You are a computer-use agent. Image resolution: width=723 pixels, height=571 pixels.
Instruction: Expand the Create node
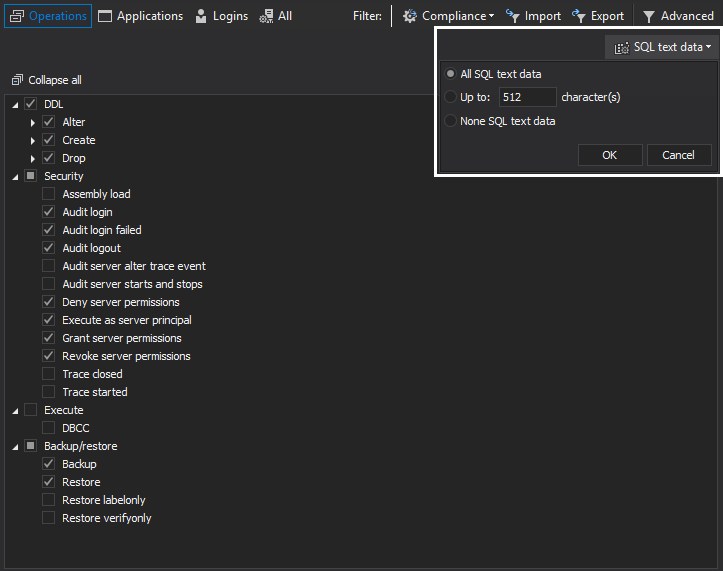tap(32, 141)
